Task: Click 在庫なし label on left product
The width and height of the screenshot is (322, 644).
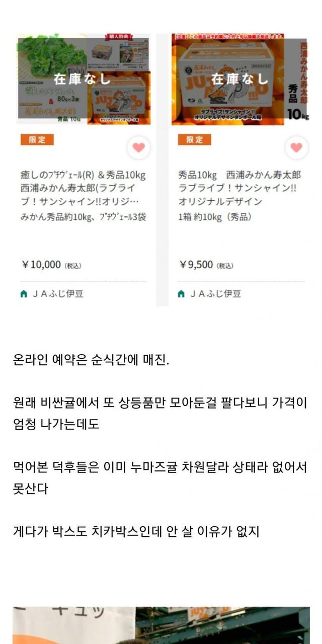Action: [82, 79]
